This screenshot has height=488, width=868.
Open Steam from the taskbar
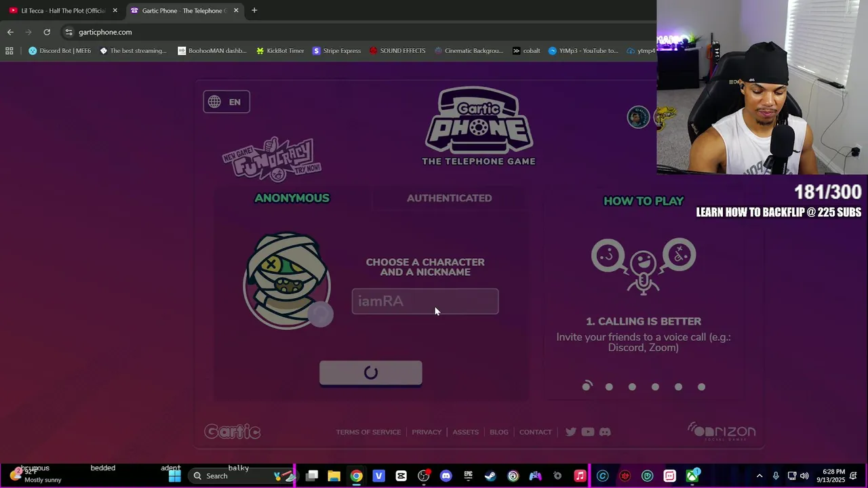click(x=490, y=476)
